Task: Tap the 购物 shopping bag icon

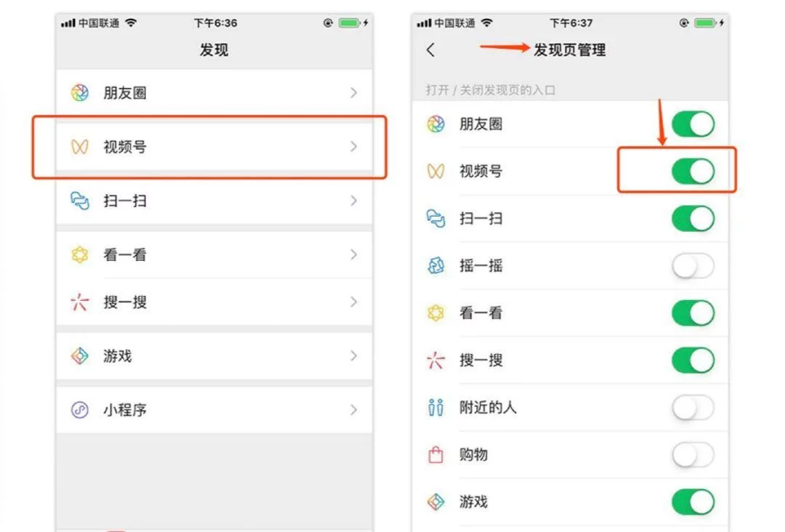Action: click(435, 454)
